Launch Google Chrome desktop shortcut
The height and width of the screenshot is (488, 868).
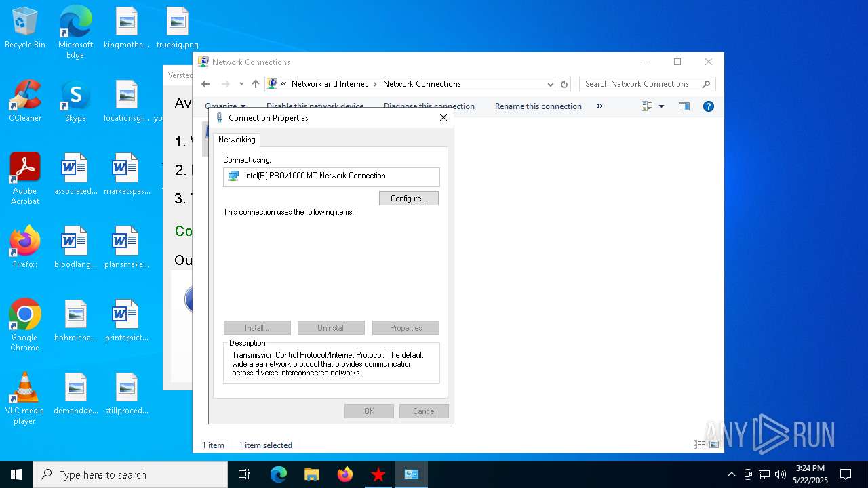click(x=25, y=325)
